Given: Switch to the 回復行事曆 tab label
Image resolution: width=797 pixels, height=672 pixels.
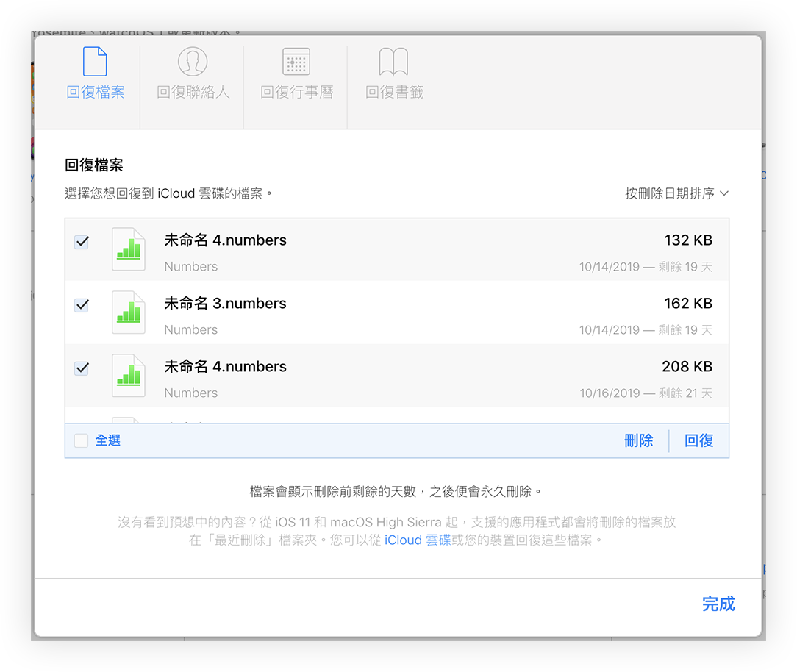Looking at the screenshot, I should click(297, 92).
